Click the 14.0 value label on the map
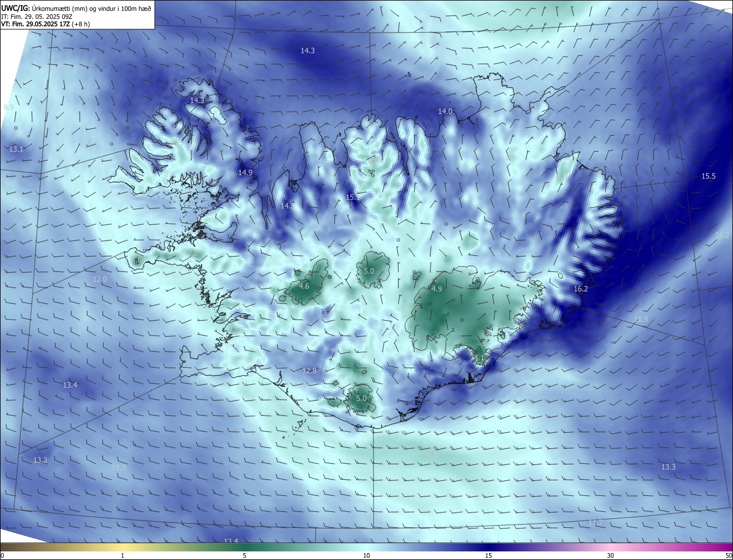Screen dimensions: 733x560 click(x=445, y=111)
